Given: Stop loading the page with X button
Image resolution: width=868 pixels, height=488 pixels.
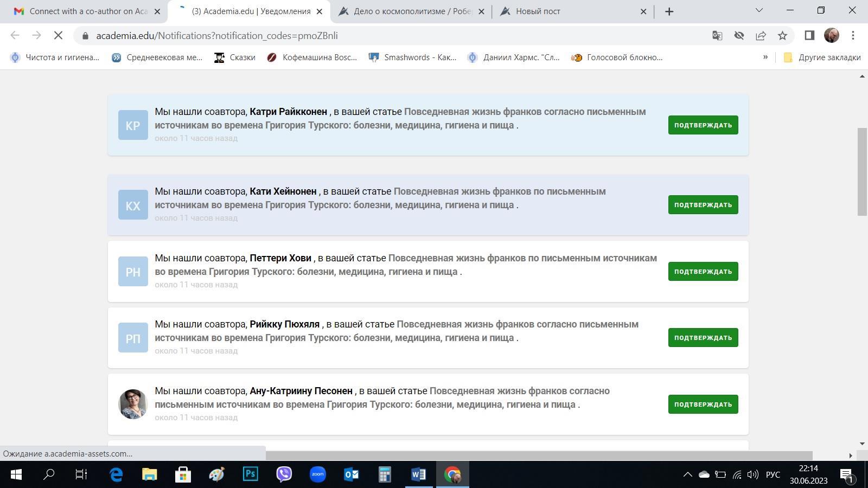Looking at the screenshot, I should 58,36.
